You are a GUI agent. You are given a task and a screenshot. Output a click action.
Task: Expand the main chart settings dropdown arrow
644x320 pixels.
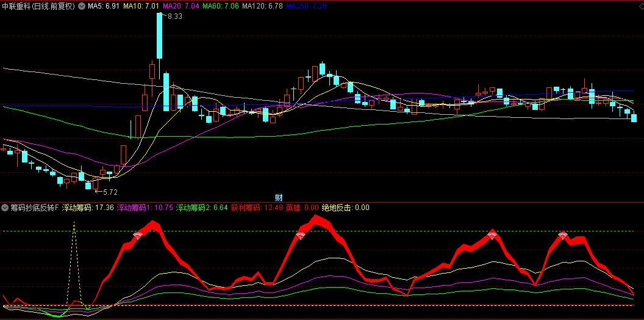pos(82,6)
